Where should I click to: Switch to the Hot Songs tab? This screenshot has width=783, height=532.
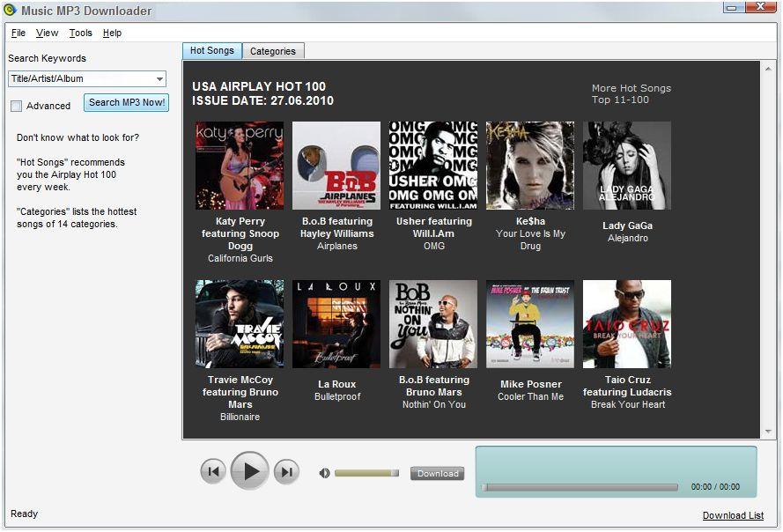click(x=212, y=50)
